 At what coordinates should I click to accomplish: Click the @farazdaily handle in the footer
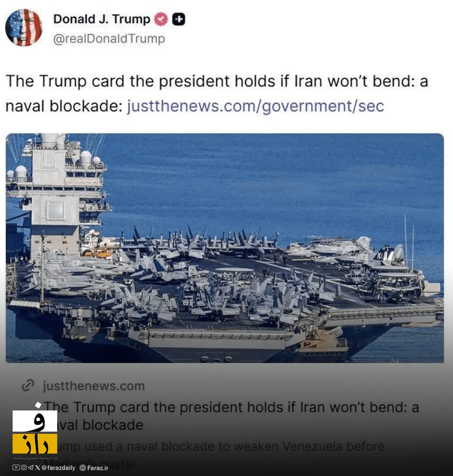[x=58, y=468]
